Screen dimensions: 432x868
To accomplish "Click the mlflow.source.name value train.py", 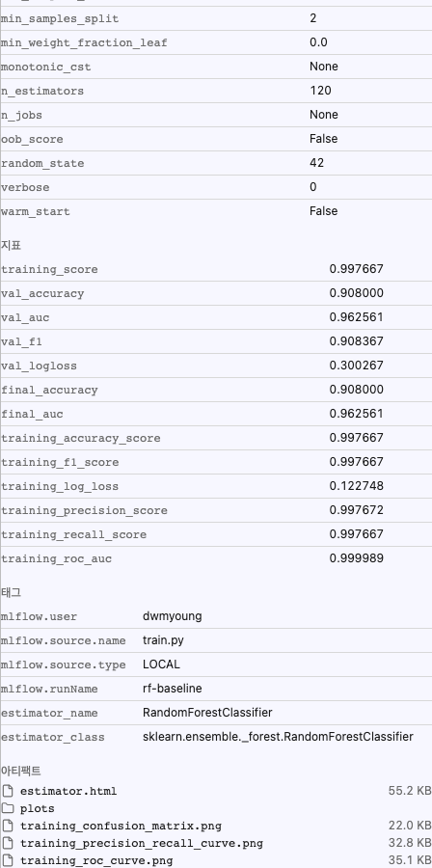I will point(163,640).
